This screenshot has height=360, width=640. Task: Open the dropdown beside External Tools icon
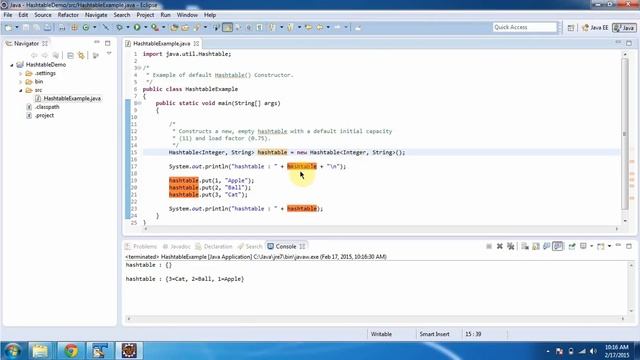click(163, 27)
